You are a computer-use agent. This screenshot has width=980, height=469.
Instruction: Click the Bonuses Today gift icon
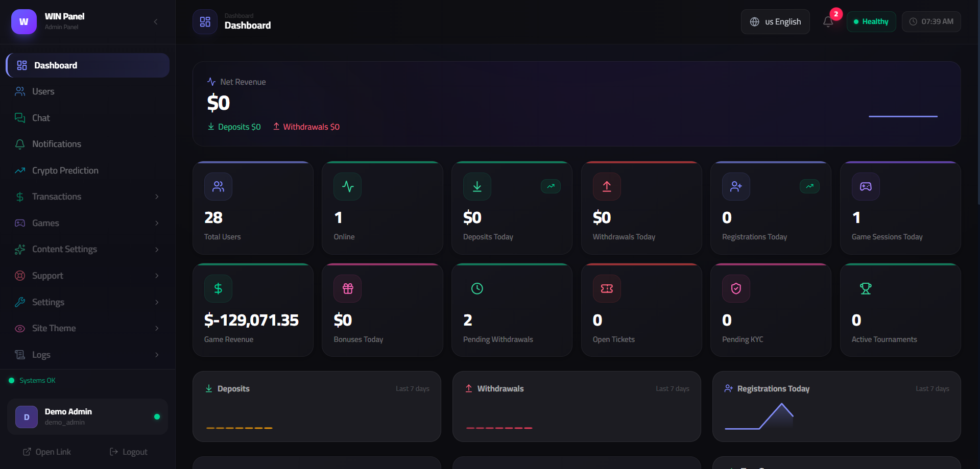(348, 289)
